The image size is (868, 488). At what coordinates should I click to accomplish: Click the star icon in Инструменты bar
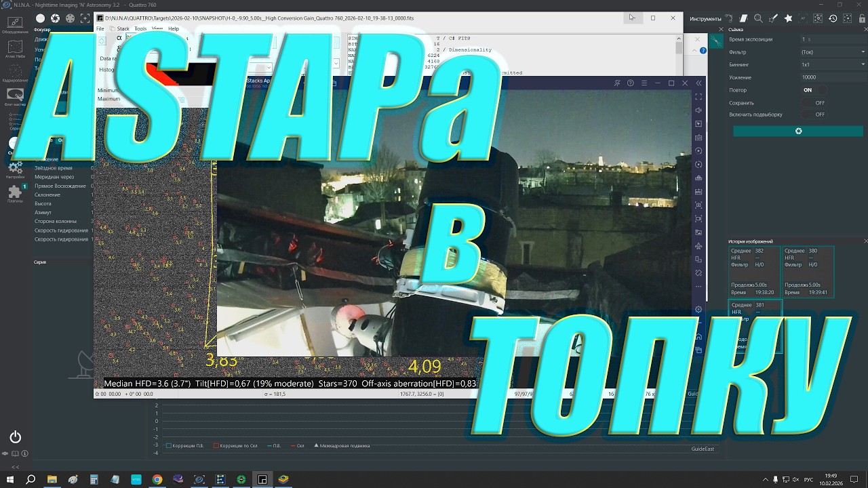[788, 19]
